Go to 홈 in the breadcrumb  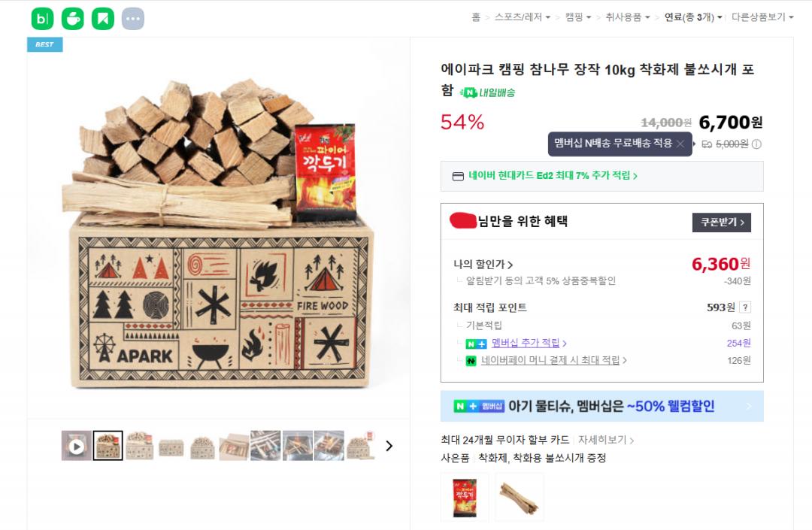click(476, 17)
